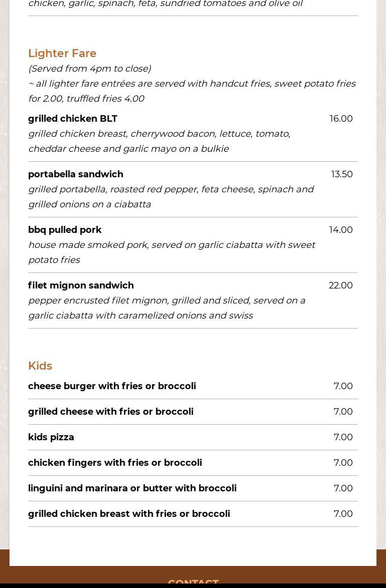Click the Lighter Fare section heading
This screenshot has width=386, height=588.
(x=62, y=53)
